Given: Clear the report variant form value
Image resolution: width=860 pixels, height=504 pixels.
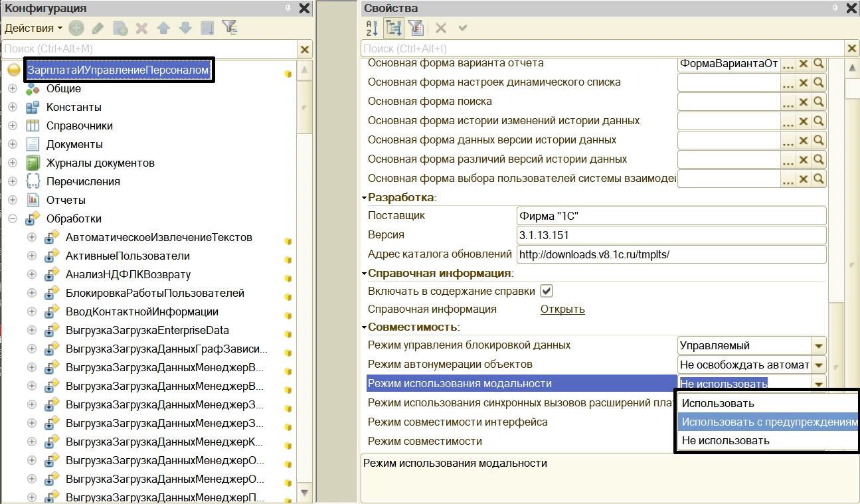Looking at the screenshot, I should click(804, 64).
